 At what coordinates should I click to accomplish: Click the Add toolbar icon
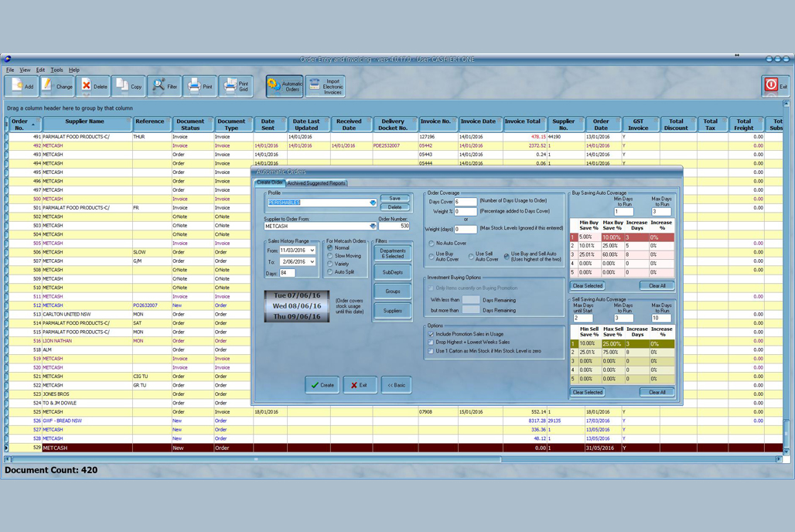(x=22, y=86)
